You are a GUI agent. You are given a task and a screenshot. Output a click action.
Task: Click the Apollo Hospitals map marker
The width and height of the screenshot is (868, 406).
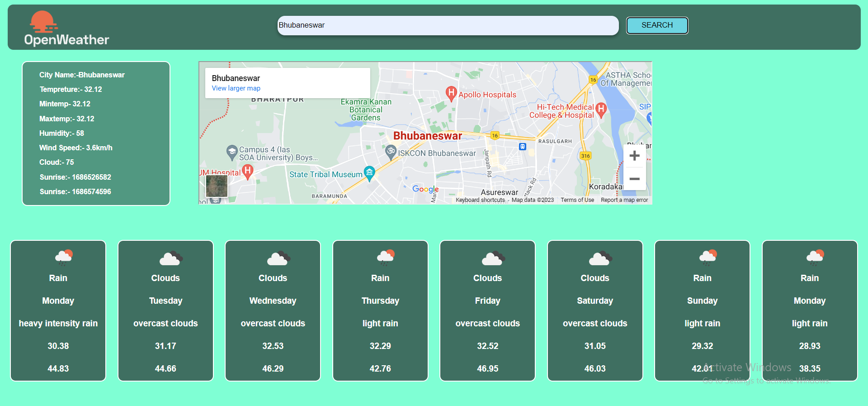pyautogui.click(x=451, y=93)
